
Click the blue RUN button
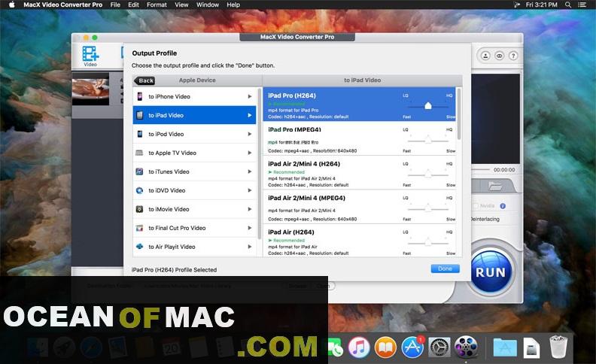[x=491, y=272]
